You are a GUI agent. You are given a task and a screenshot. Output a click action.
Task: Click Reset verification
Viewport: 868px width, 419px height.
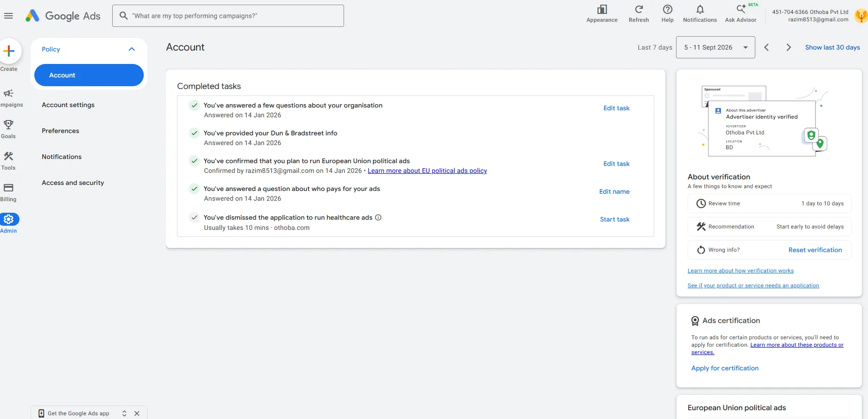click(815, 250)
